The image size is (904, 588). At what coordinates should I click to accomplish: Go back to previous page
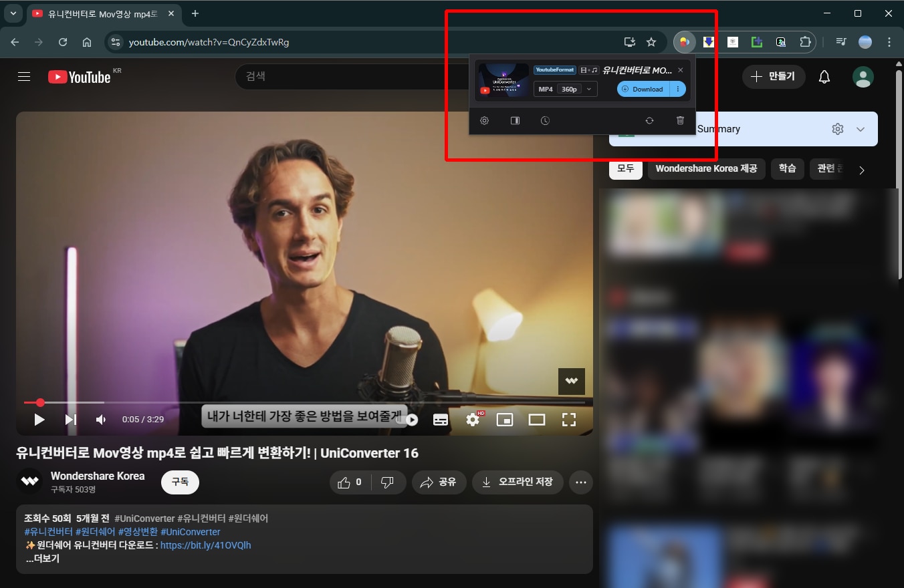coord(15,42)
